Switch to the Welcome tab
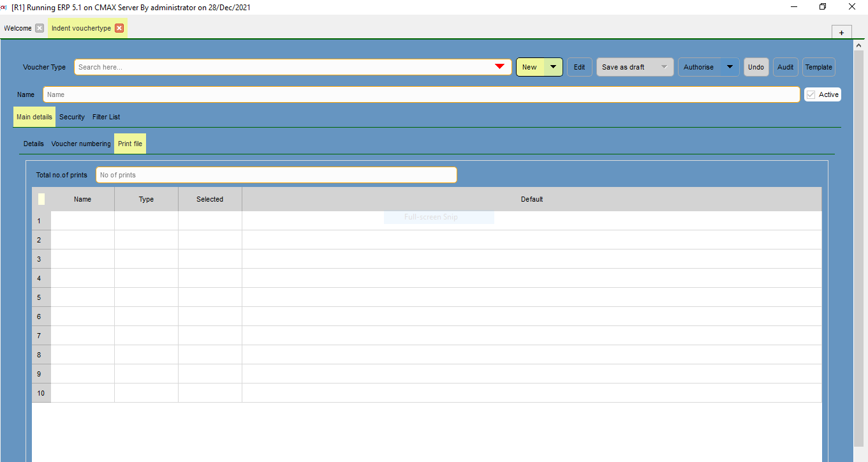 tap(18, 28)
